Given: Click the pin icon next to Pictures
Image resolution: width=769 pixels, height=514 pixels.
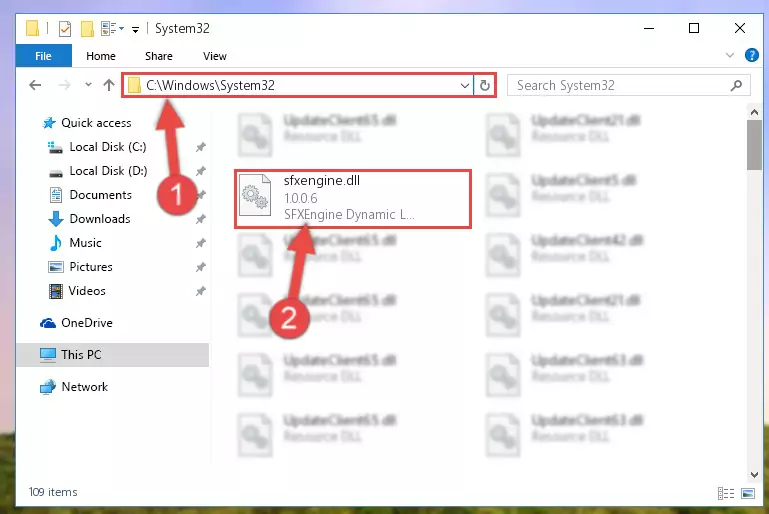Looking at the screenshot, I should pos(201,267).
